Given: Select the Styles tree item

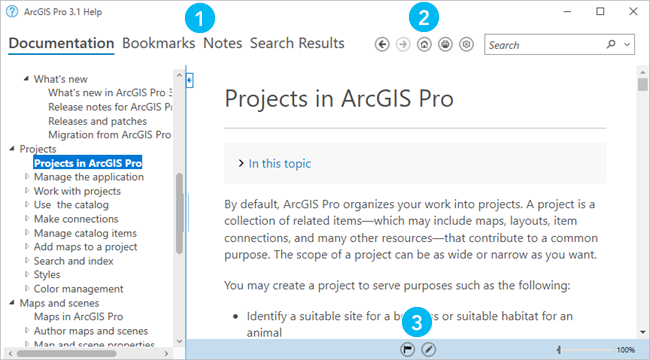Looking at the screenshot, I should (47, 275).
